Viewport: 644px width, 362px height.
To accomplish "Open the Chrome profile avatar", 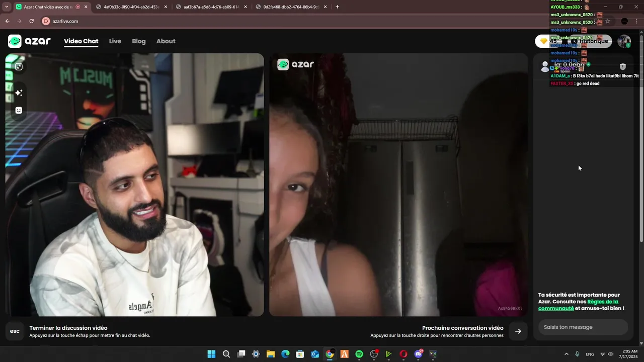I will (624, 21).
